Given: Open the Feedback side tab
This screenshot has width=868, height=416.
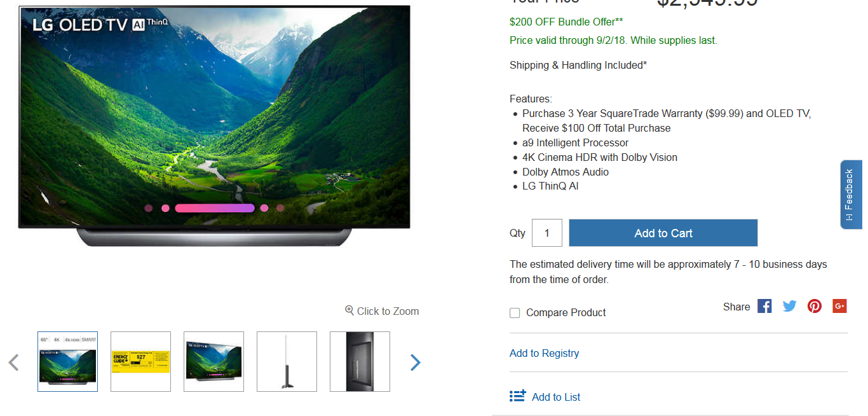Looking at the screenshot, I should tap(851, 195).
